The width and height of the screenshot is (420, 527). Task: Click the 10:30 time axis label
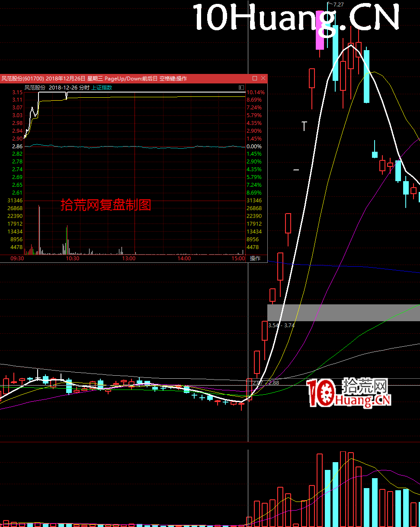point(72,258)
